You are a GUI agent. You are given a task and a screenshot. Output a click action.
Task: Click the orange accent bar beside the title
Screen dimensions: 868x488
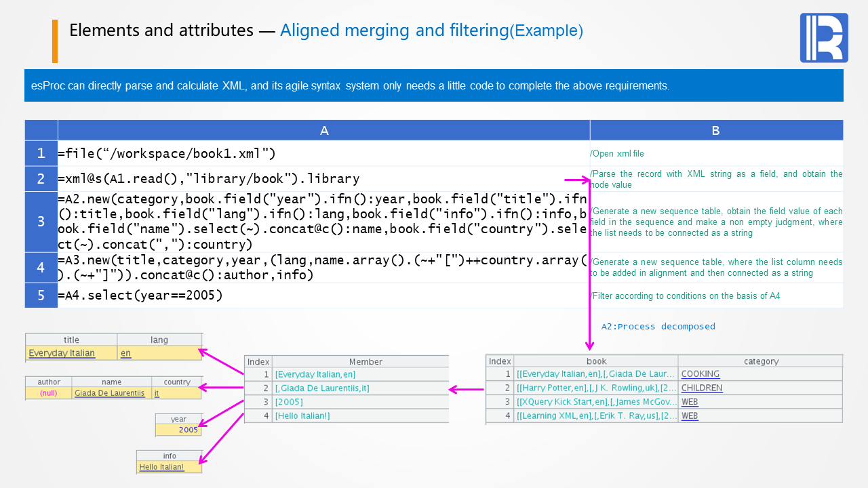tap(55, 41)
